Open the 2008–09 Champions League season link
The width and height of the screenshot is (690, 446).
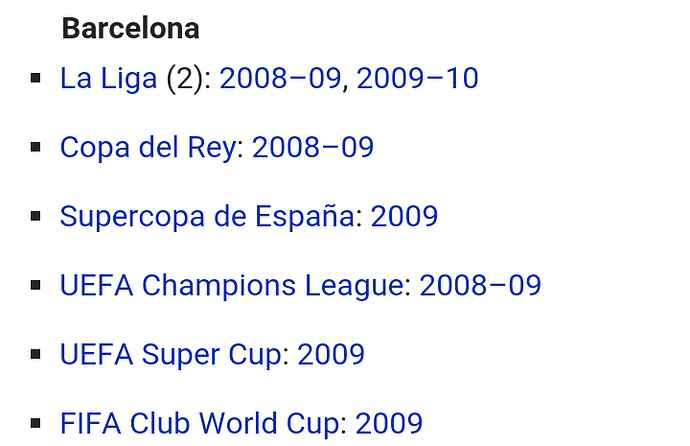(480, 285)
